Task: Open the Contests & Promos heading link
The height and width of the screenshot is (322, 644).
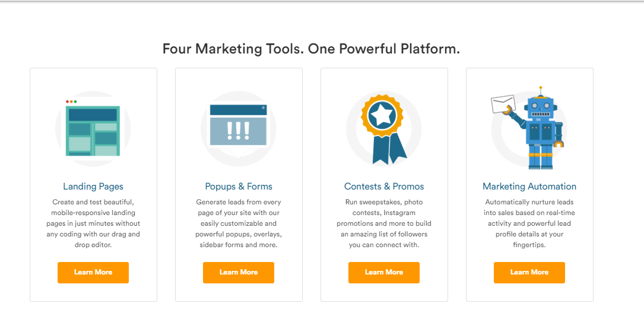Action: pyautogui.click(x=384, y=187)
